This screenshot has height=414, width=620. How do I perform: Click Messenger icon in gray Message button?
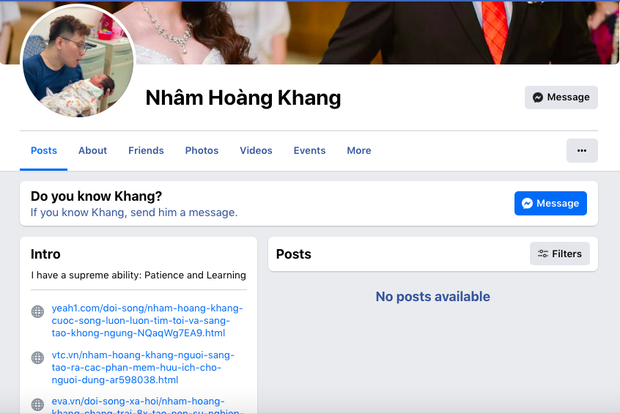pos(538,98)
